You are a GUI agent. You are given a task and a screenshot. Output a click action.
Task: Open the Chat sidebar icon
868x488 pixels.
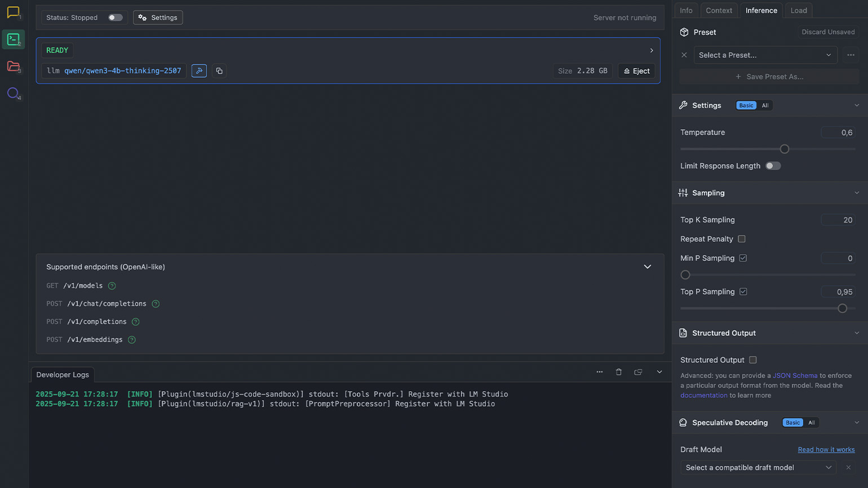(x=13, y=12)
